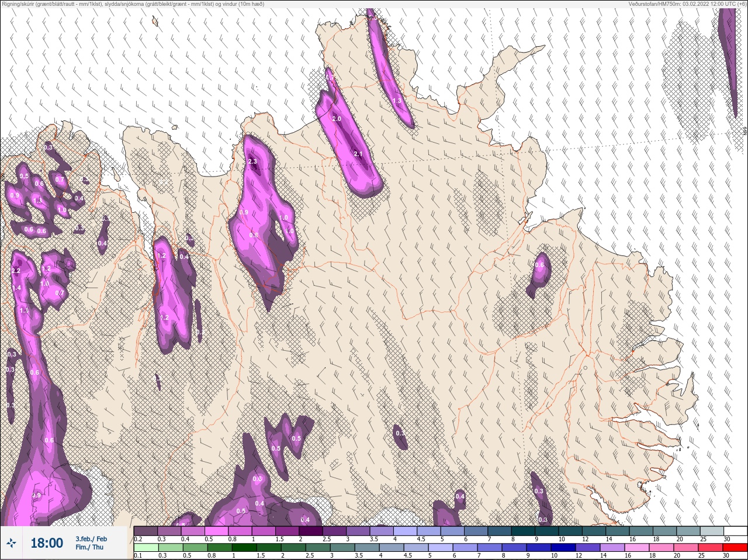748x560 pixels.
Task: Click the weekday label 'Fim./ Thu'
Action: (x=89, y=547)
